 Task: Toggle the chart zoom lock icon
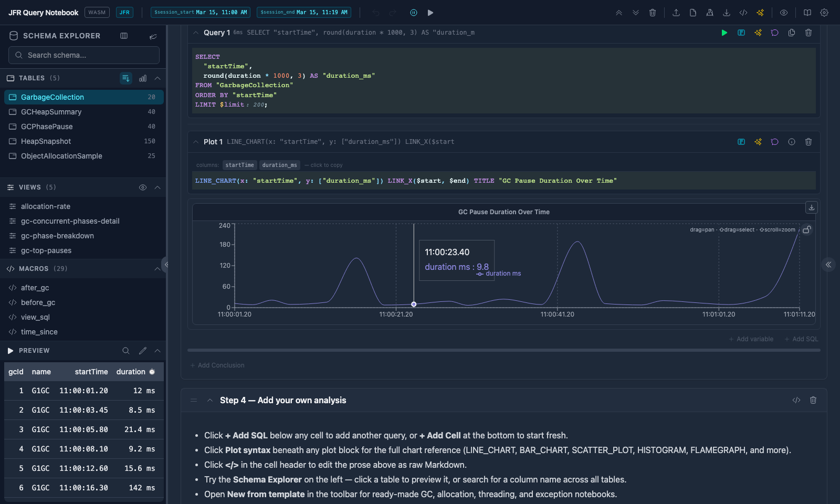807,229
